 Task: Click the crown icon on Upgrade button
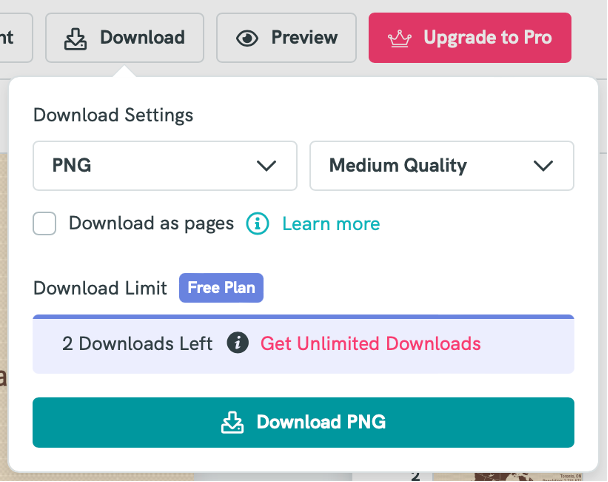(x=400, y=38)
